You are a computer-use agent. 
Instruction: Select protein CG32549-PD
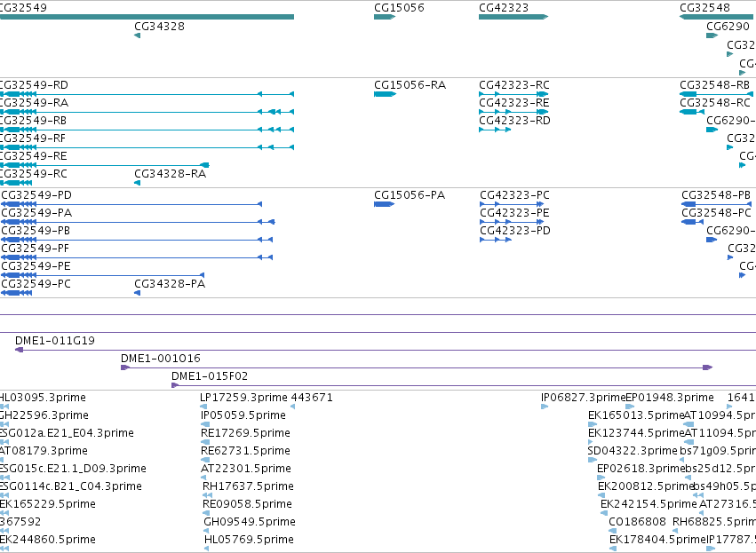[x=131, y=204]
